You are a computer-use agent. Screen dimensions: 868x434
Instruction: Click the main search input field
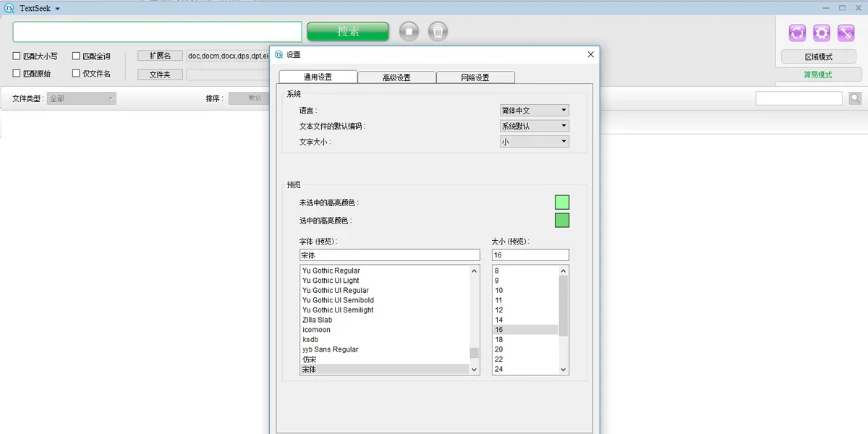pyautogui.click(x=157, y=32)
